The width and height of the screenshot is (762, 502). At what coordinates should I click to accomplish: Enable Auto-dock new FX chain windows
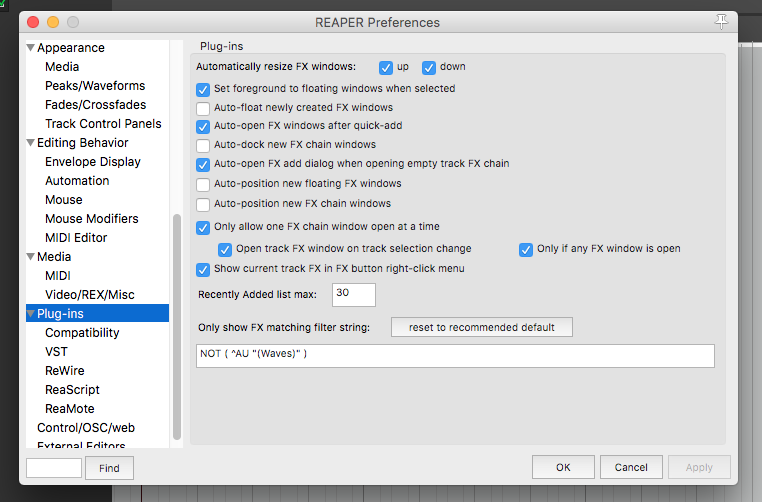[x=204, y=146]
